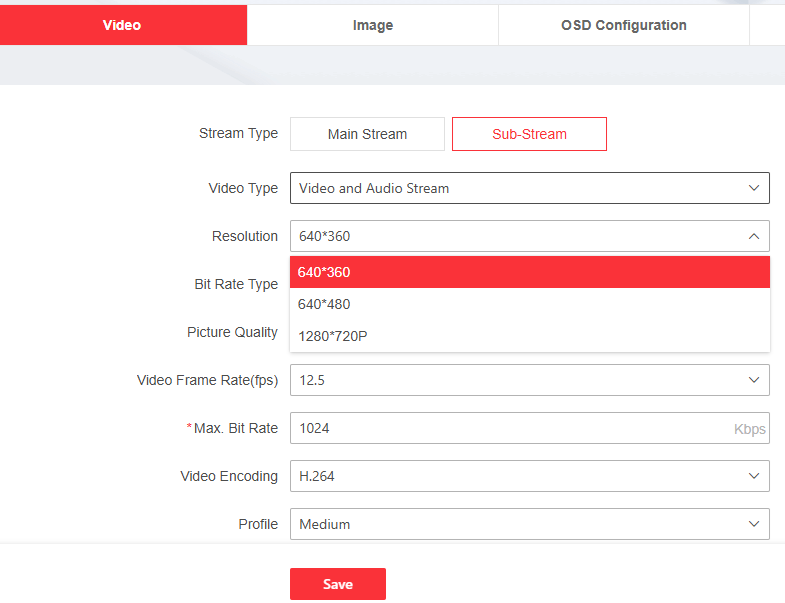Select Main Stream as stream type
The height and width of the screenshot is (603, 785).
pyautogui.click(x=367, y=134)
